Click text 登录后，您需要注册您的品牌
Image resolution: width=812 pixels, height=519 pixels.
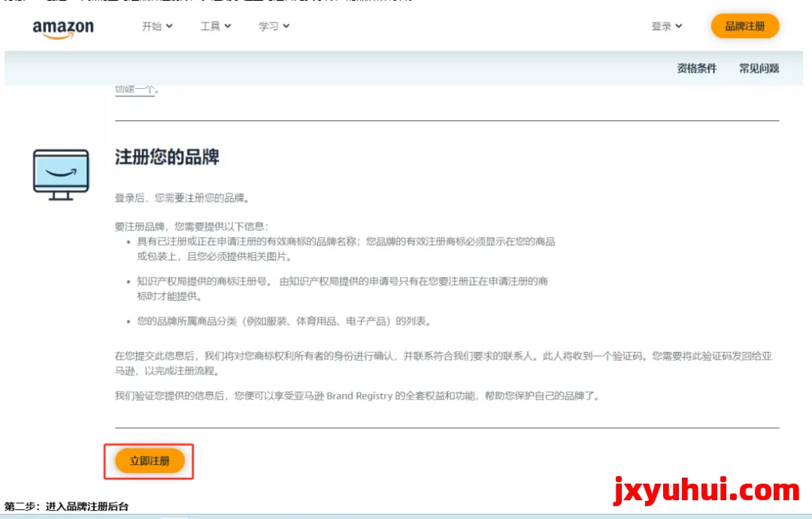[x=182, y=198]
